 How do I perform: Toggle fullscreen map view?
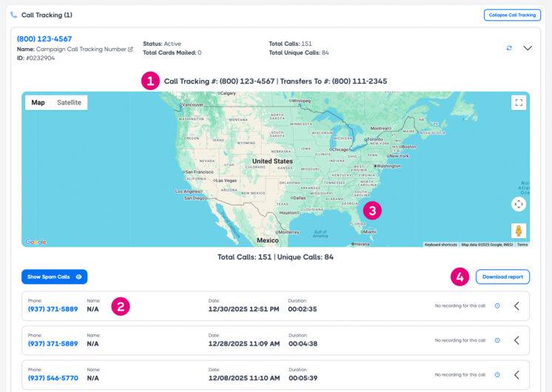tap(519, 102)
